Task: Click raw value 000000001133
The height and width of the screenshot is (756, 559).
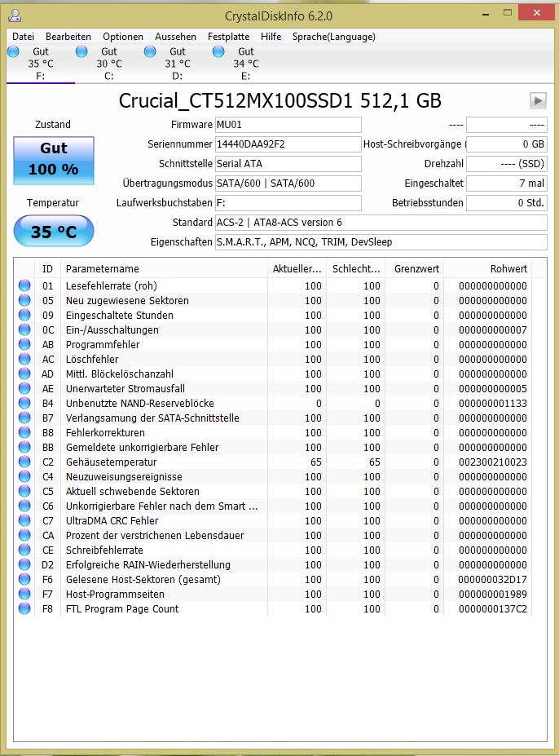Action: click(x=492, y=403)
